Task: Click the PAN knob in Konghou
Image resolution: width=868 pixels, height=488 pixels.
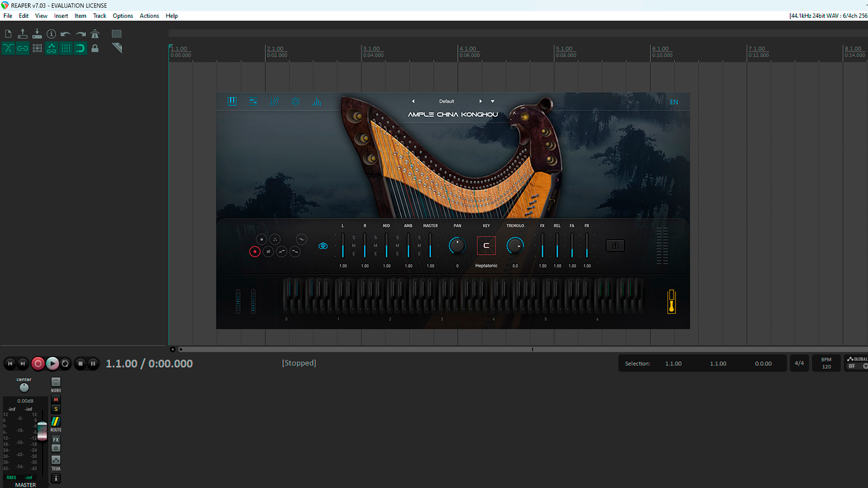Action: click(457, 245)
